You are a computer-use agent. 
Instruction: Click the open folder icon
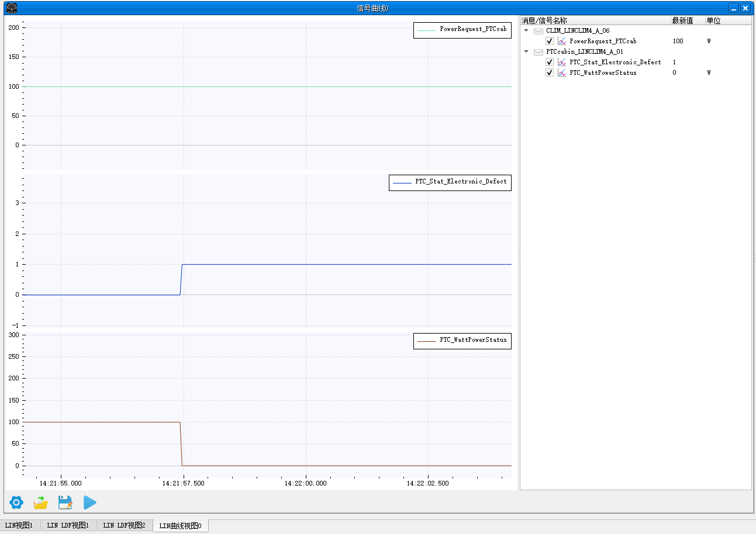click(41, 502)
